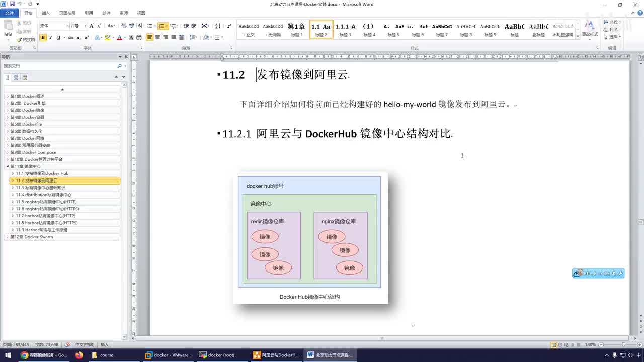Image resolution: width=644 pixels, height=362 pixels.
Task: Apply strikethrough formatting
Action: 70,37
